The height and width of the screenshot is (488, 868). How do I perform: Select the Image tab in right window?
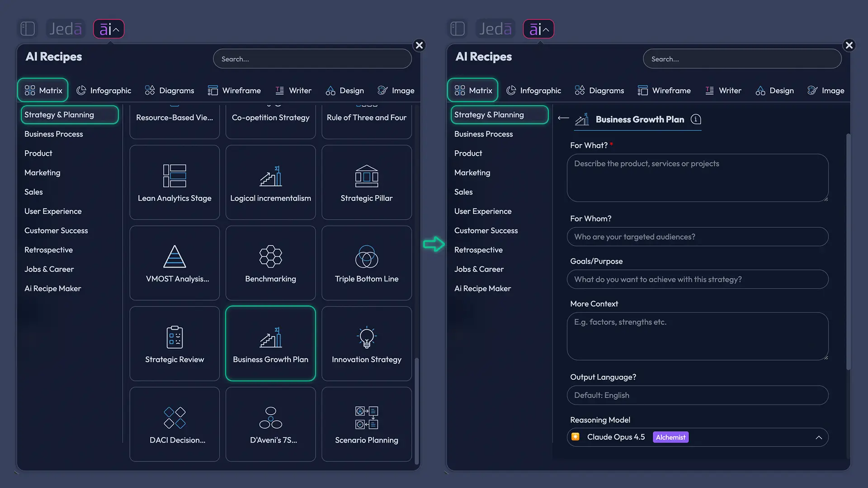[826, 90]
